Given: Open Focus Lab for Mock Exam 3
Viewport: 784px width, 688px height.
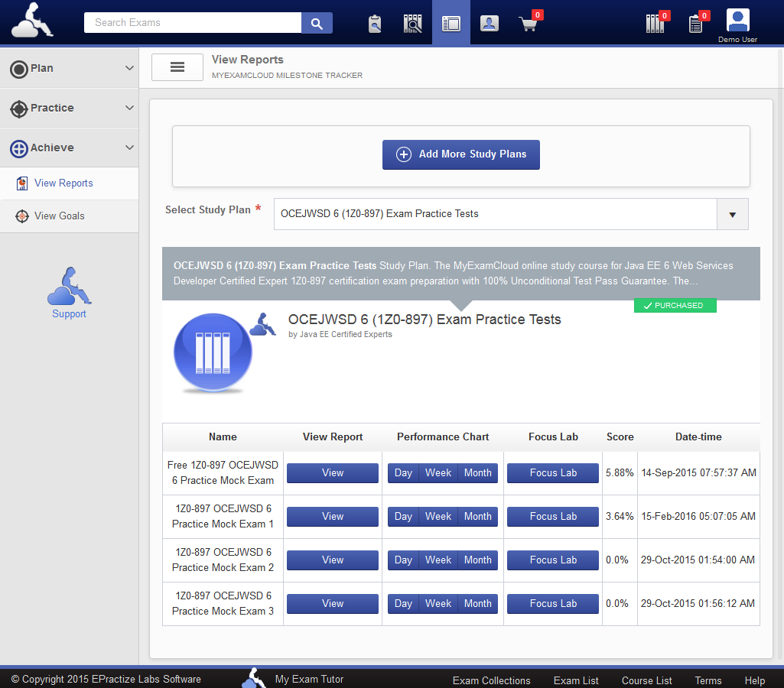Looking at the screenshot, I should click(553, 604).
